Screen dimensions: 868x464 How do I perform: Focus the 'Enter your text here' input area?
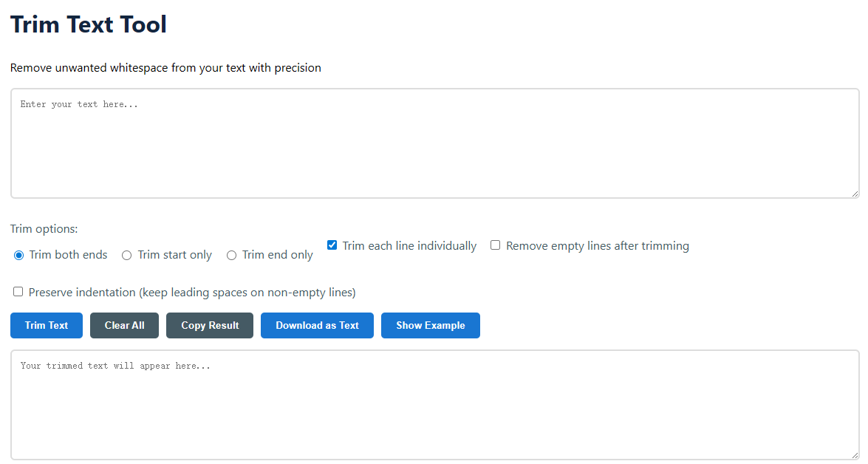click(434, 143)
